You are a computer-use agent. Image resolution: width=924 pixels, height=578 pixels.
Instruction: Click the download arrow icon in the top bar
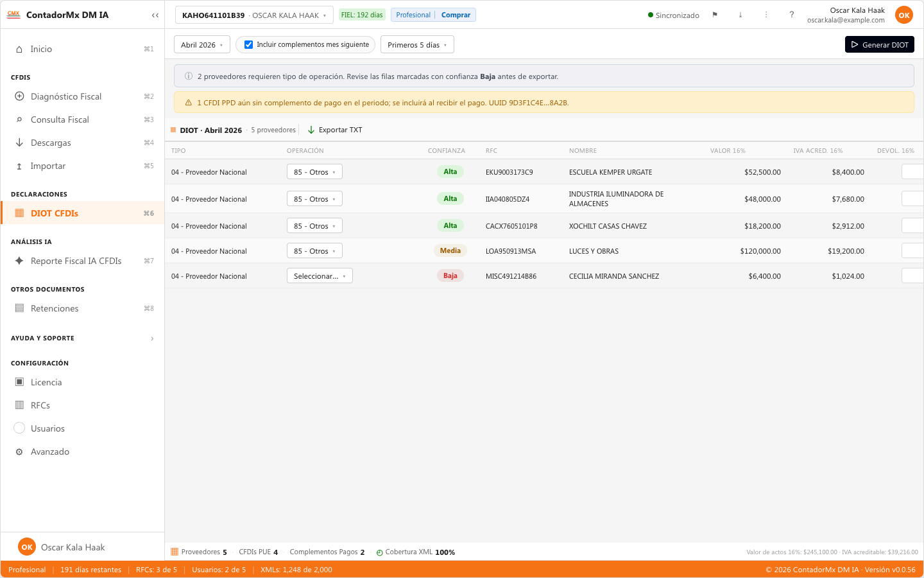coord(740,15)
